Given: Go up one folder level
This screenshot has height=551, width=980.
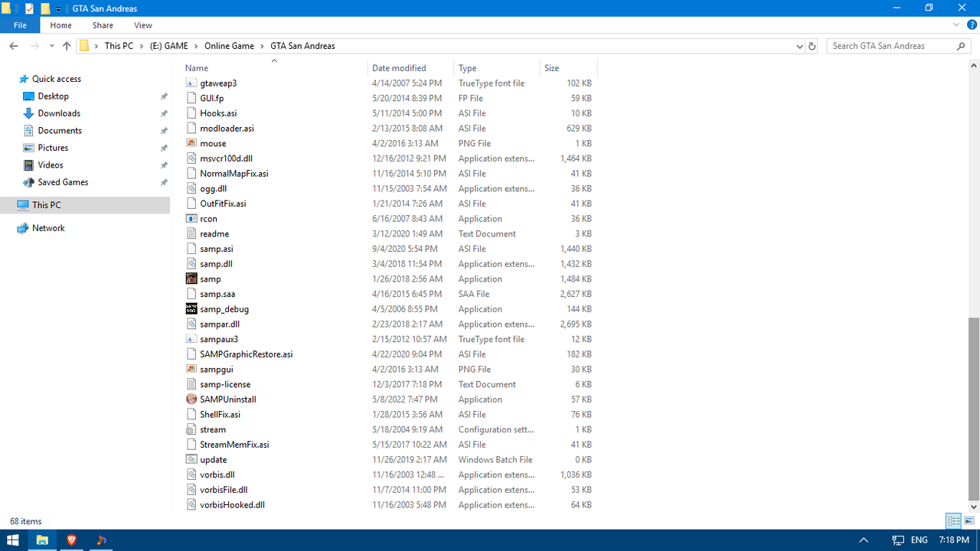Looking at the screenshot, I should click(x=67, y=46).
